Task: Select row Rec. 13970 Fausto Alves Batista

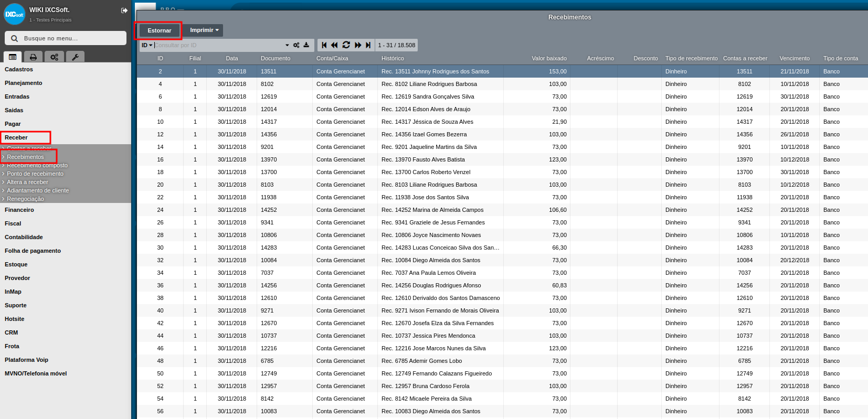Action: [502, 159]
